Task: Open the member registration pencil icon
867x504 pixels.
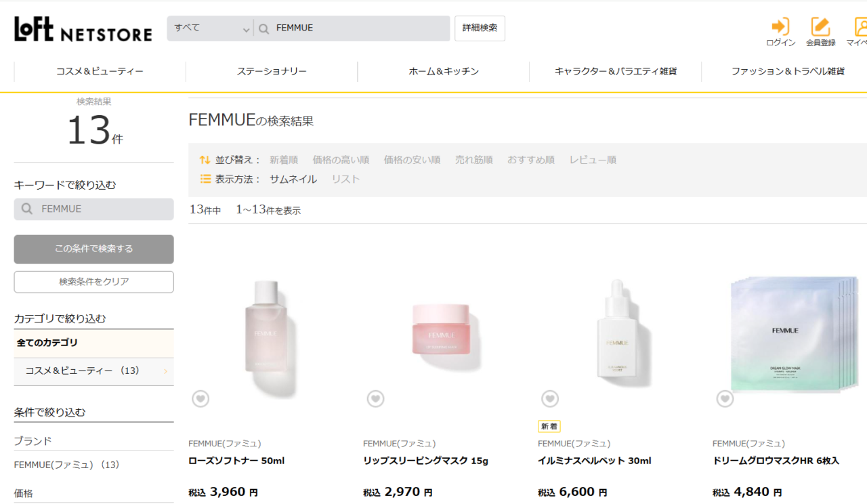Action: point(820,26)
